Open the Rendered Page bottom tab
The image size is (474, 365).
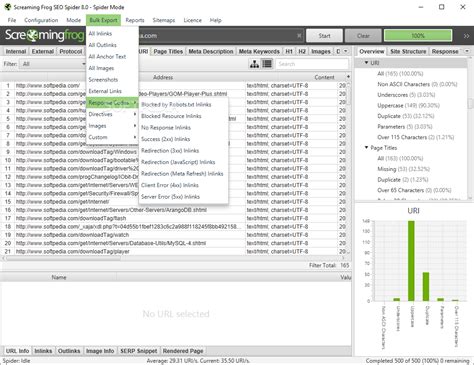coord(183,351)
